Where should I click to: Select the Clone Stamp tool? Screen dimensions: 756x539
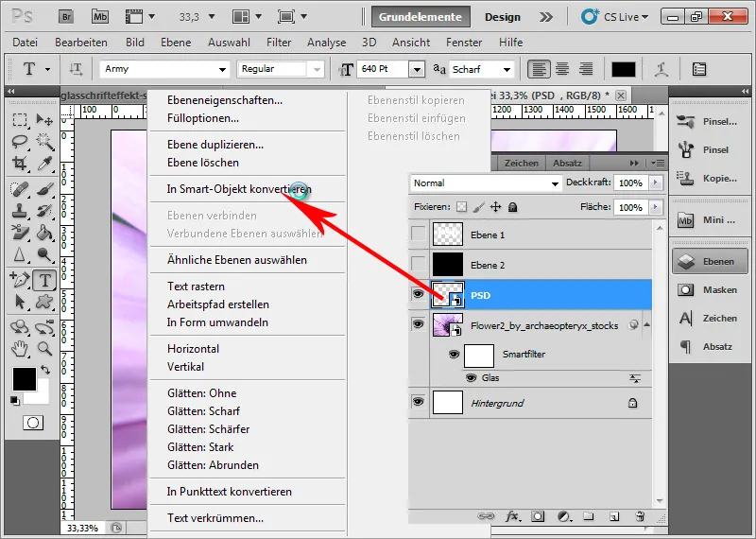(20, 211)
